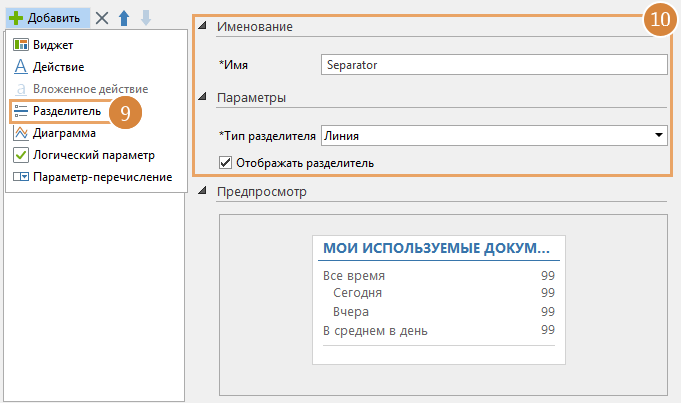This screenshot has height=403, width=681.
Task: Click the move up arrow icon
Action: point(124,18)
